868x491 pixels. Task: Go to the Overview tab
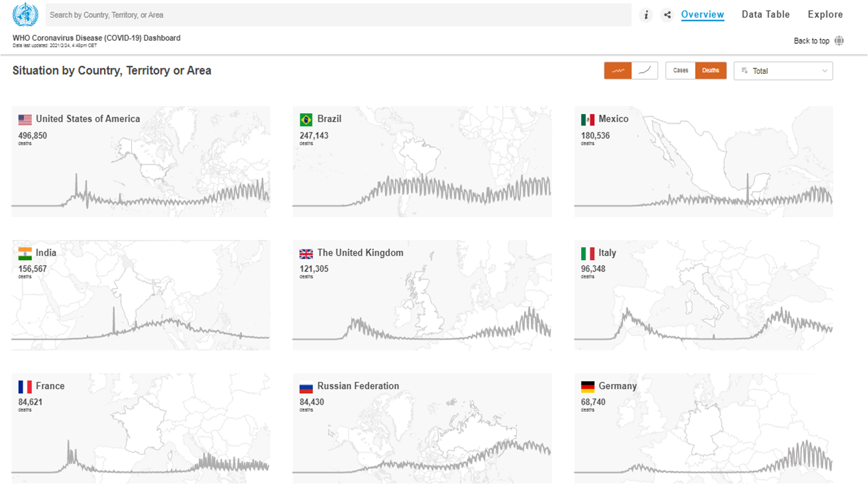[x=702, y=15]
